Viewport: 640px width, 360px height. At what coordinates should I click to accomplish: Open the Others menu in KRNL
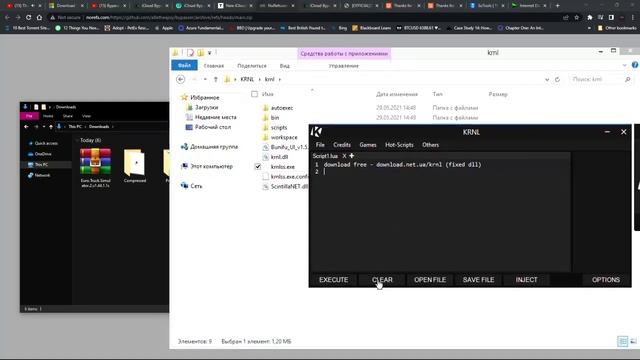pyautogui.click(x=430, y=145)
